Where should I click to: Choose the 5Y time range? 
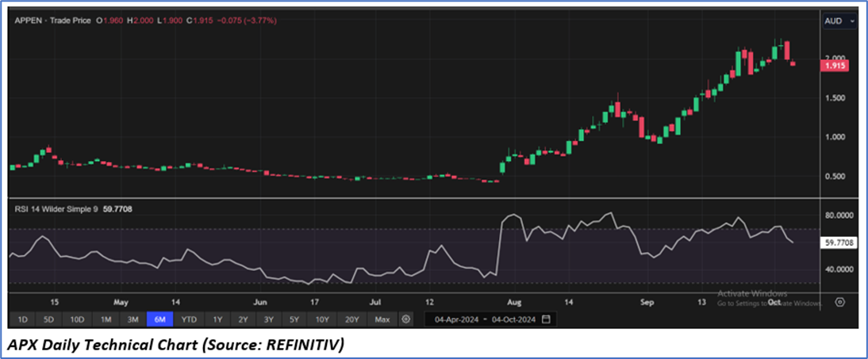294,319
